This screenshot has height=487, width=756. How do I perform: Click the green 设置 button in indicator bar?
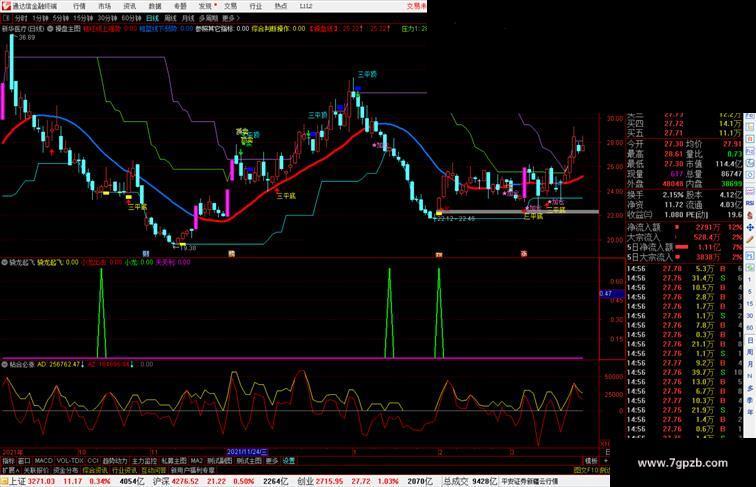point(289,461)
